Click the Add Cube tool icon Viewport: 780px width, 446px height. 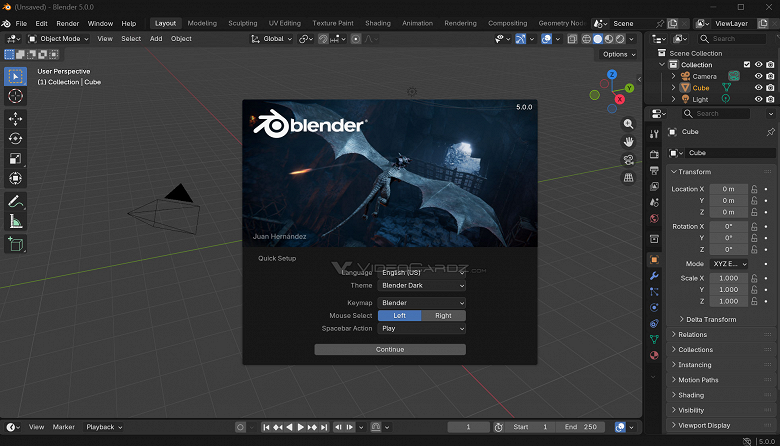pyautogui.click(x=15, y=244)
